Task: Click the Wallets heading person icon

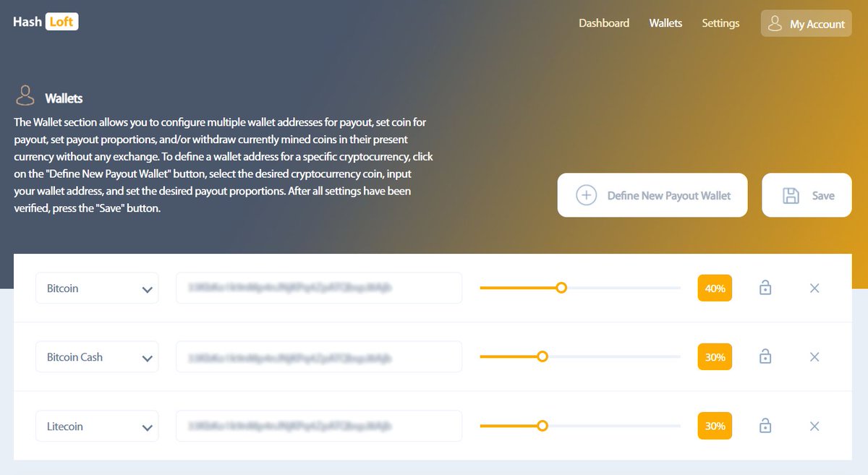Action: [25, 96]
